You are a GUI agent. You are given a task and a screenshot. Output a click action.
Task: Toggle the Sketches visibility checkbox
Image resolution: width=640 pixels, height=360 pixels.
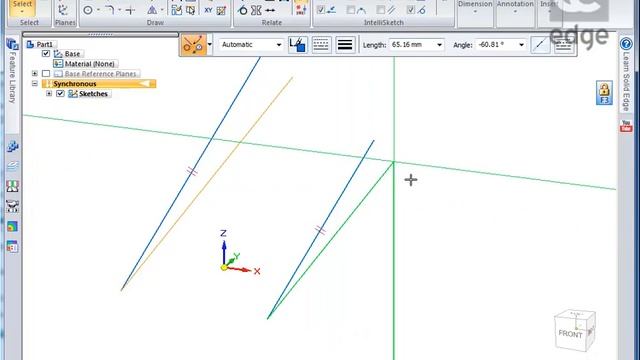coord(60,93)
